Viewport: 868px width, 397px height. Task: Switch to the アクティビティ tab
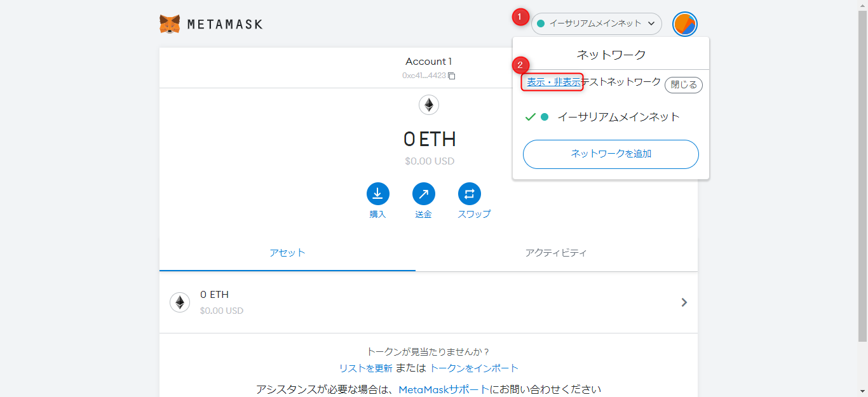[556, 253]
